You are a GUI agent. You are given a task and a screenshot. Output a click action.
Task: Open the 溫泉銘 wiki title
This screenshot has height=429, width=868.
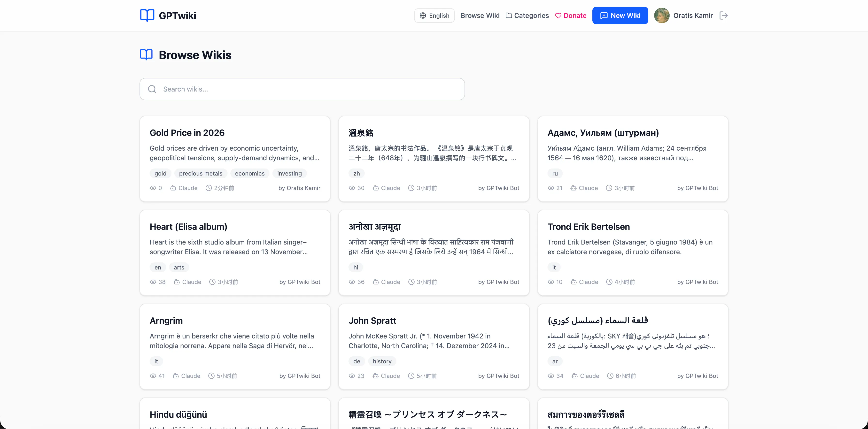point(361,133)
